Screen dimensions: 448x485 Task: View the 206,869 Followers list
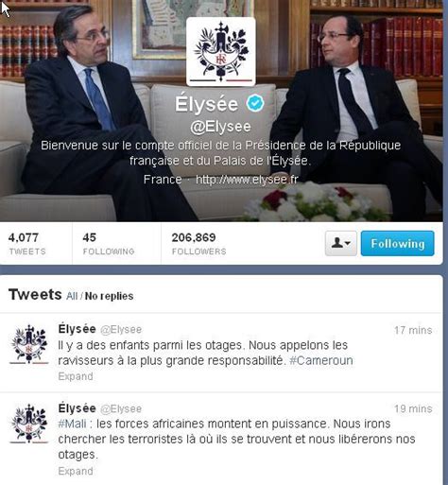point(199,244)
